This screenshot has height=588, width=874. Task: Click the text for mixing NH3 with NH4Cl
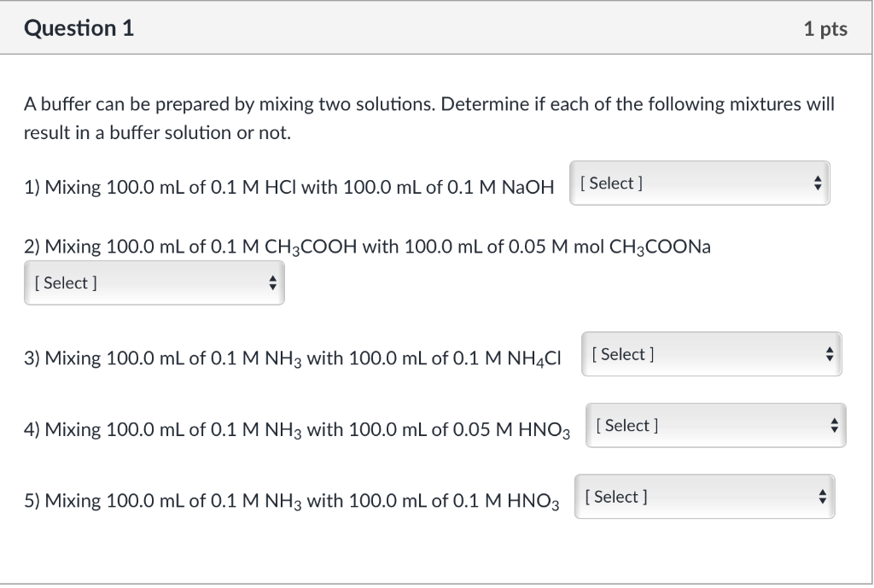click(x=290, y=357)
